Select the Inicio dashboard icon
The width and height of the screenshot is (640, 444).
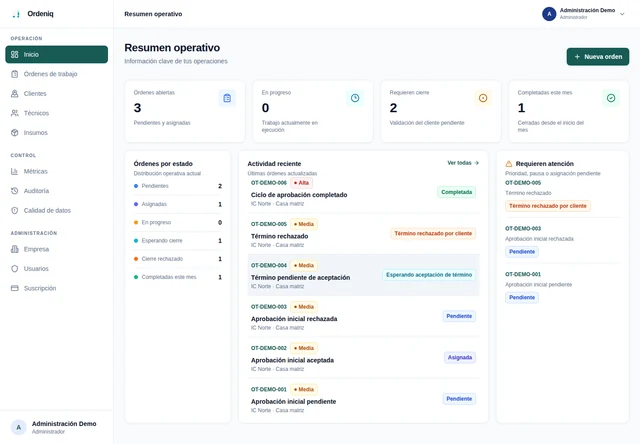[15, 54]
